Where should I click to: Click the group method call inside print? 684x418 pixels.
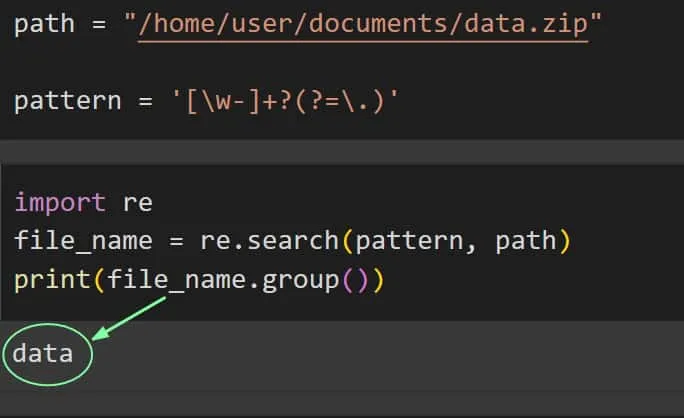pyautogui.click(x=302, y=279)
